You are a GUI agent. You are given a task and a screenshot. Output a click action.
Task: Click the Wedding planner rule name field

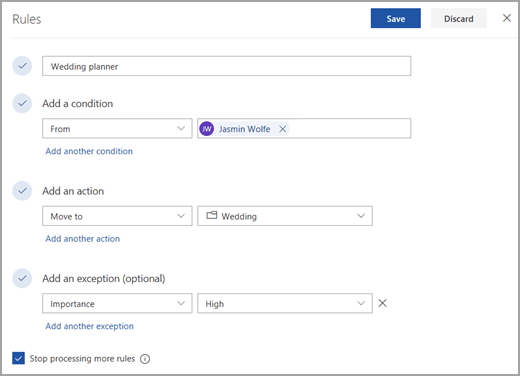(227, 66)
